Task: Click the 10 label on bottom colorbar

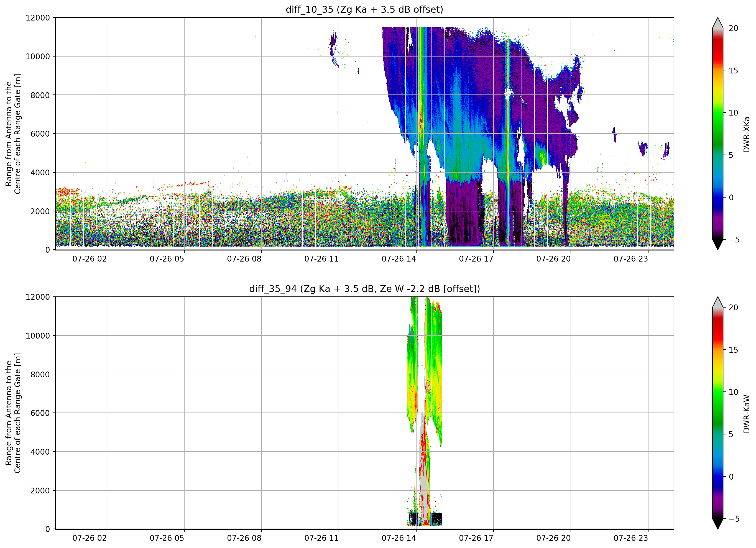Action: click(733, 392)
